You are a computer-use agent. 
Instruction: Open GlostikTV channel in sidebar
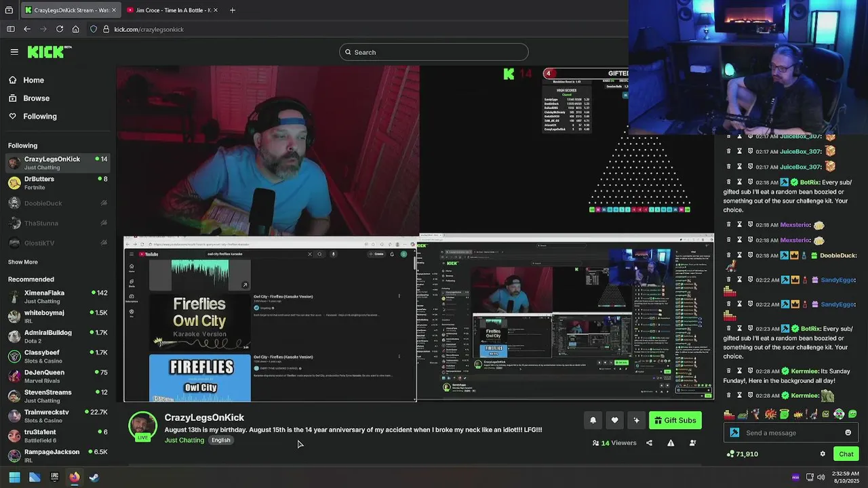click(58, 243)
